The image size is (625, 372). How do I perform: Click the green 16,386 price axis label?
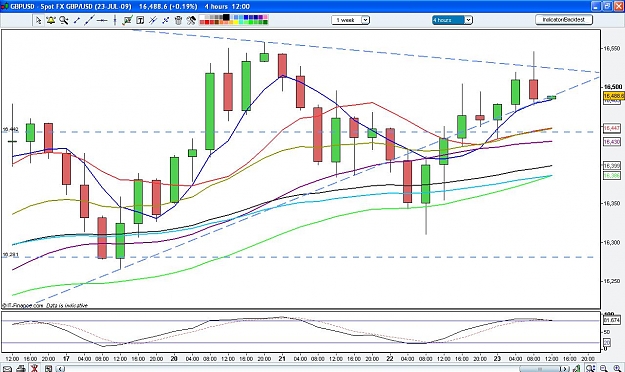pyautogui.click(x=611, y=175)
